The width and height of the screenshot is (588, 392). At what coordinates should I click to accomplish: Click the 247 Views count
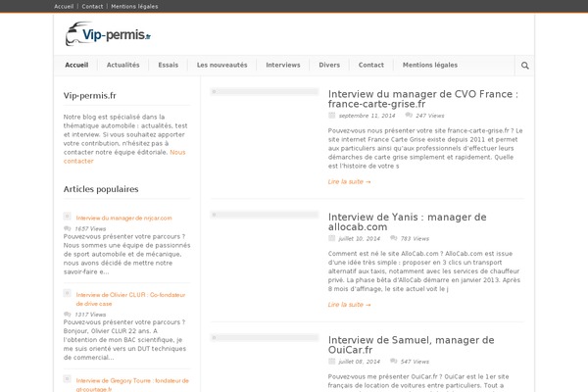coord(430,116)
